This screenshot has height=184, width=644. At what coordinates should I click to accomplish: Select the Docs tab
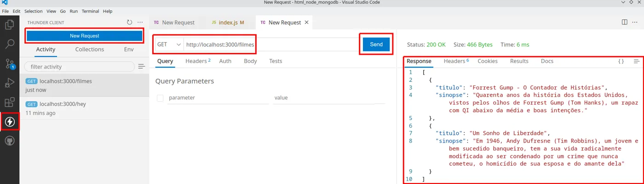tap(547, 61)
